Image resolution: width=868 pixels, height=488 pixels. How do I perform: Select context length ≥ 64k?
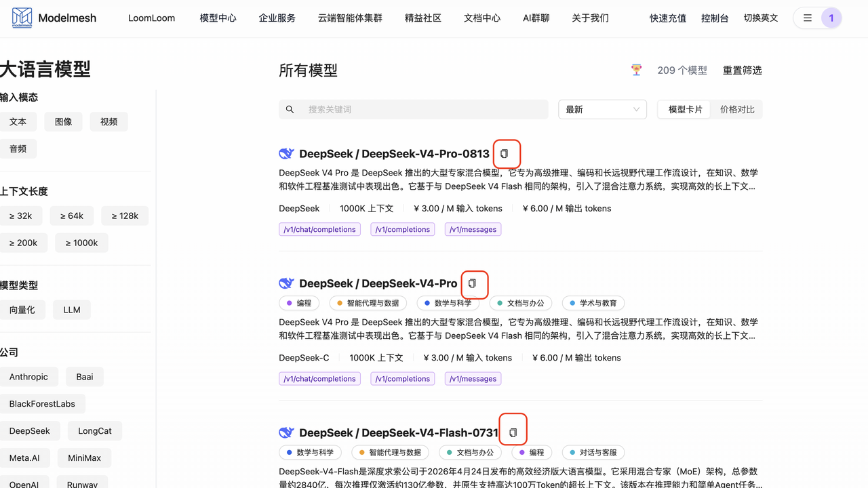(x=72, y=216)
